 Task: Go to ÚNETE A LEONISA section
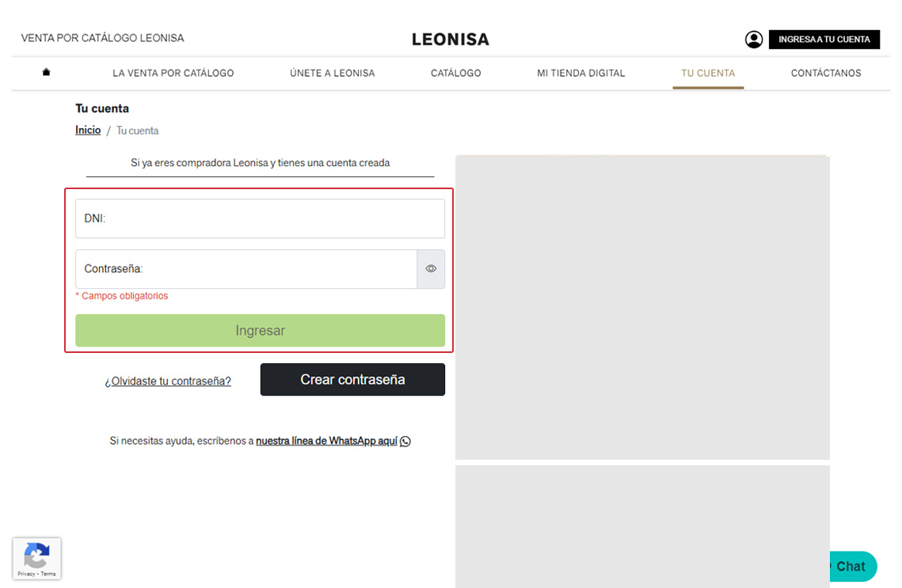click(x=332, y=73)
